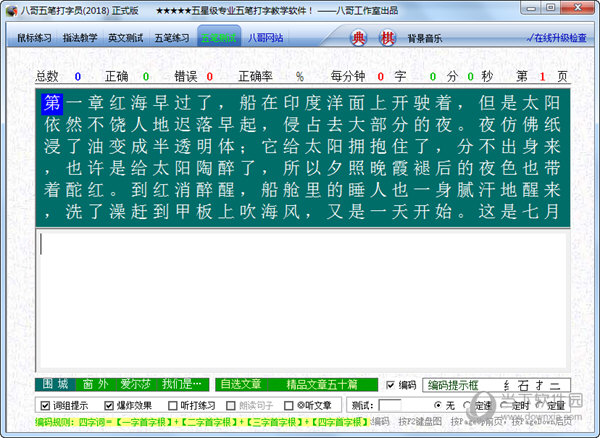
Task: Select the 定时 radio button
Action: pos(504,405)
